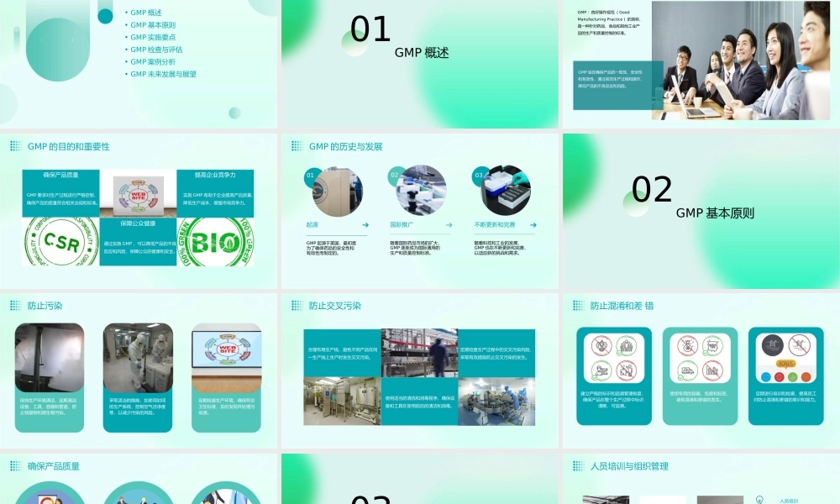Select the 'GMP 案例分析' contents entry

153,61
